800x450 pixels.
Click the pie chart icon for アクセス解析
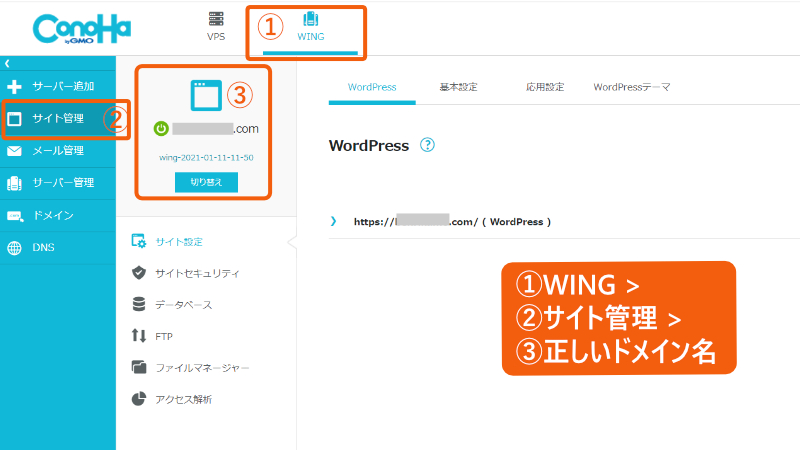pyautogui.click(x=139, y=399)
